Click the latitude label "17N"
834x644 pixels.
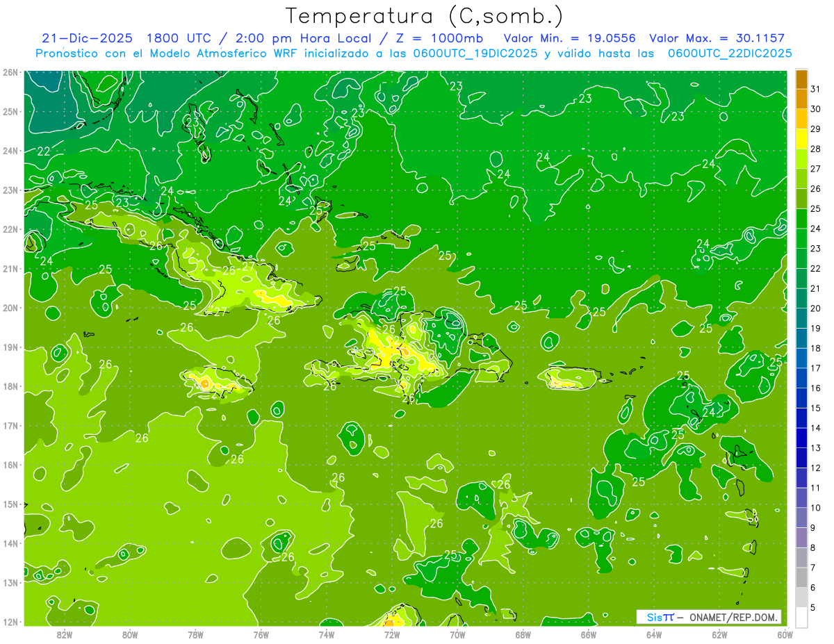(x=10, y=426)
